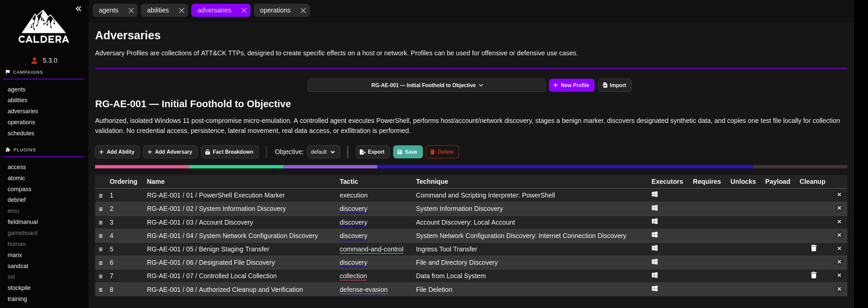Viewport: 868px width, 308px height.
Task: Click the collection tactic link
Action: click(x=353, y=276)
